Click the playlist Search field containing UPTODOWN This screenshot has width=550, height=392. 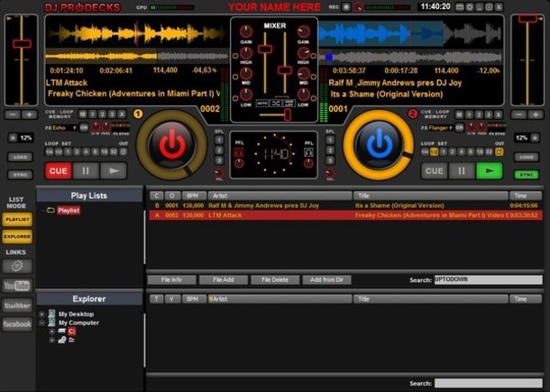(x=489, y=279)
